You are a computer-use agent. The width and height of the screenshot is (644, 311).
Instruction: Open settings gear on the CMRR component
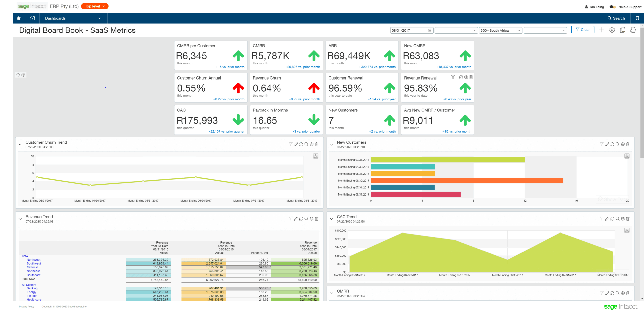(x=623, y=293)
